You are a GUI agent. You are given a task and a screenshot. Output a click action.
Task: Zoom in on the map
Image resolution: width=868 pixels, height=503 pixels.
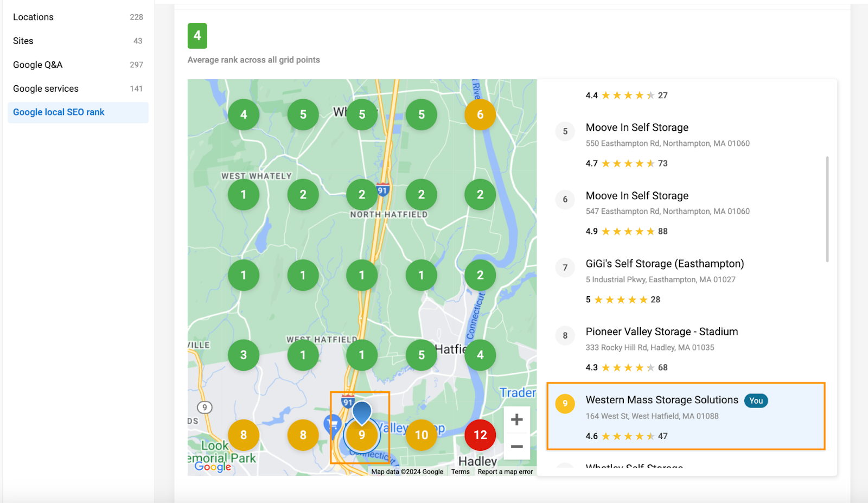(517, 419)
